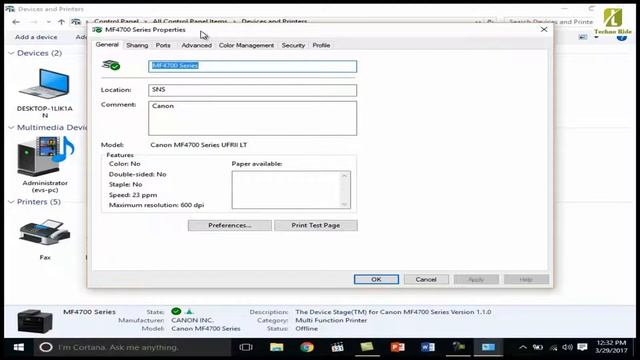The height and width of the screenshot is (360, 640).
Task: Open Word from taskbar
Action: [x=428, y=347]
